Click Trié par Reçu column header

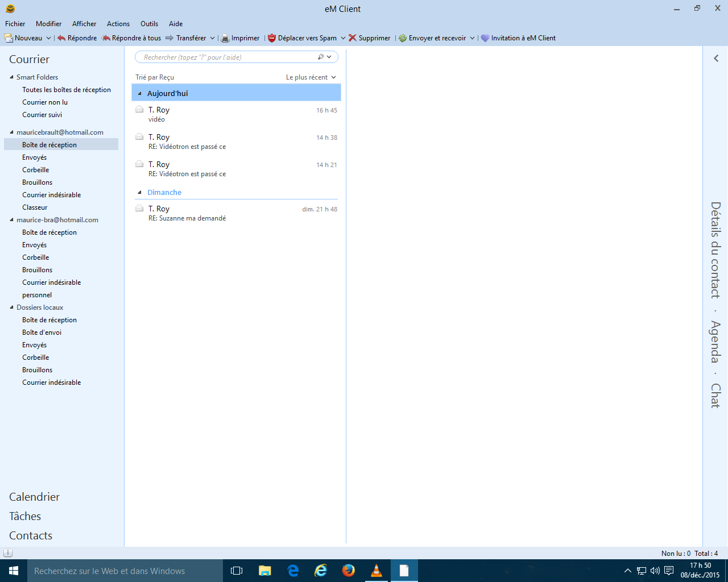[x=155, y=77]
